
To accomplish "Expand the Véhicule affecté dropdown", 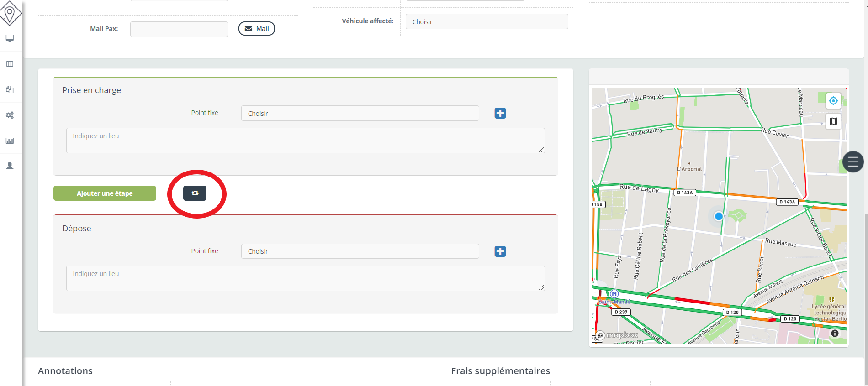I will pyautogui.click(x=487, y=22).
